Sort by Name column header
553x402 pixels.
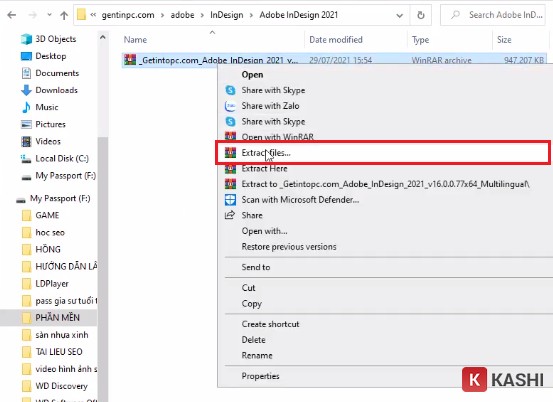click(135, 40)
